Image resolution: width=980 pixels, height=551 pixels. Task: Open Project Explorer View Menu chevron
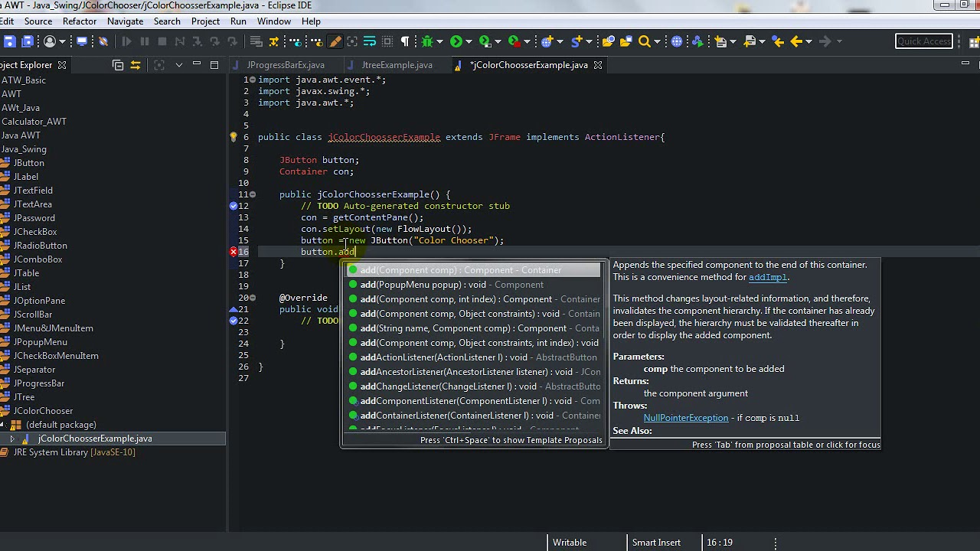[x=178, y=65]
